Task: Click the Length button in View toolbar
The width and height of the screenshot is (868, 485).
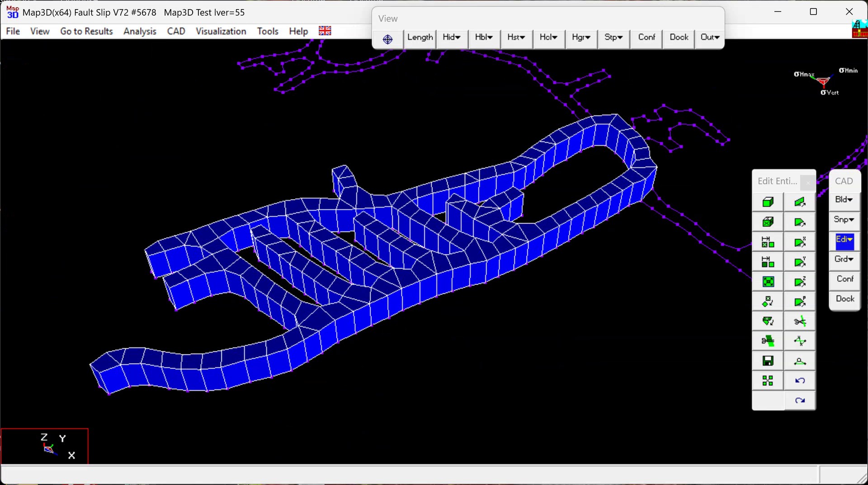Action: coord(420,38)
